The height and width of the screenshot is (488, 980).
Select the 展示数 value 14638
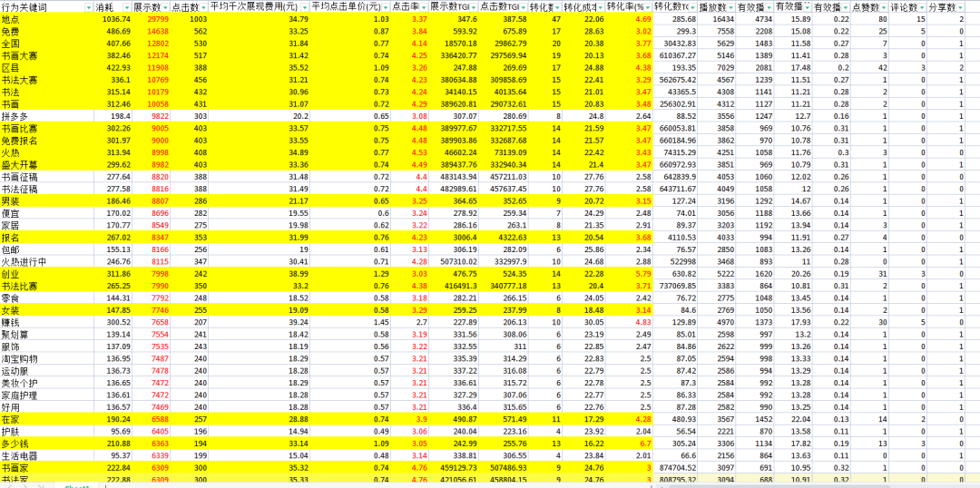[x=152, y=32]
